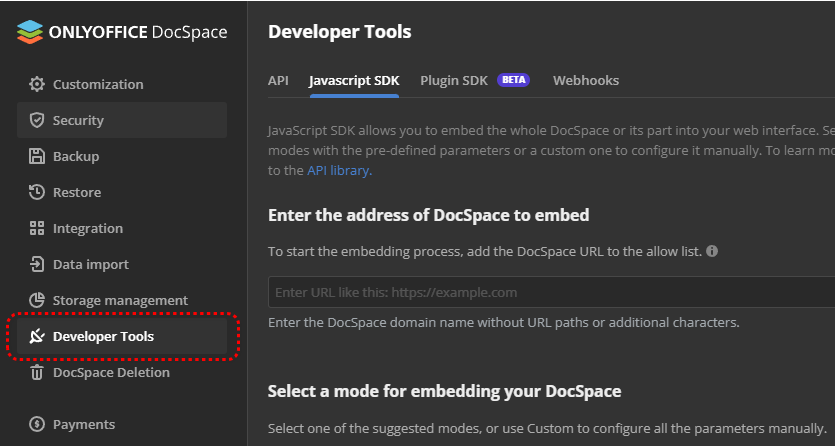Click the Storage management pie icon
Viewport: 835px width, 446px height.
coord(37,300)
